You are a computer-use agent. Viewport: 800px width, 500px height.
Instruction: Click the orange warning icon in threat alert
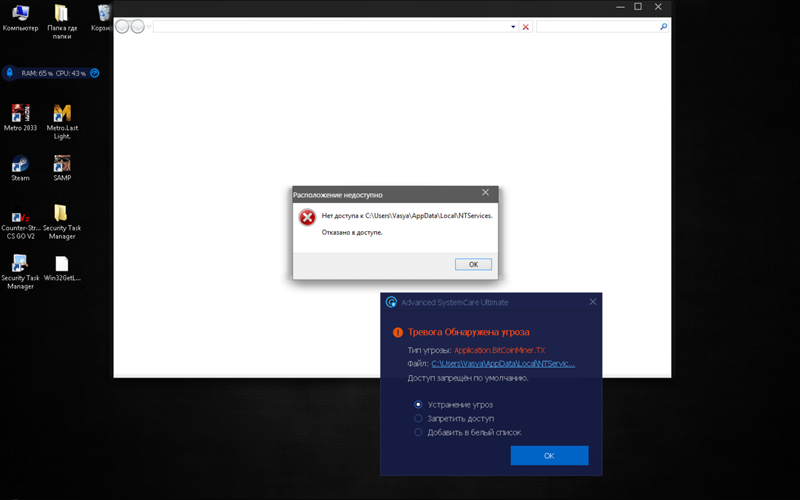[398, 332]
